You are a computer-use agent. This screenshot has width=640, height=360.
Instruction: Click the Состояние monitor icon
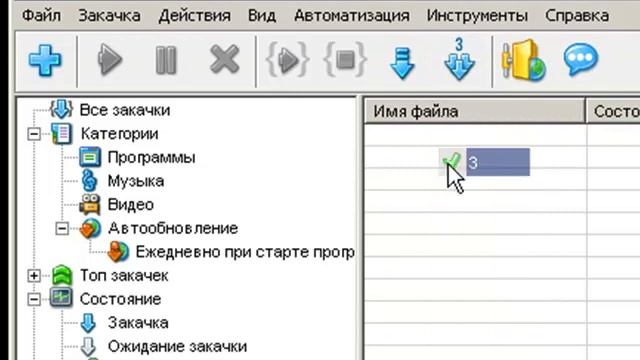(x=61, y=298)
